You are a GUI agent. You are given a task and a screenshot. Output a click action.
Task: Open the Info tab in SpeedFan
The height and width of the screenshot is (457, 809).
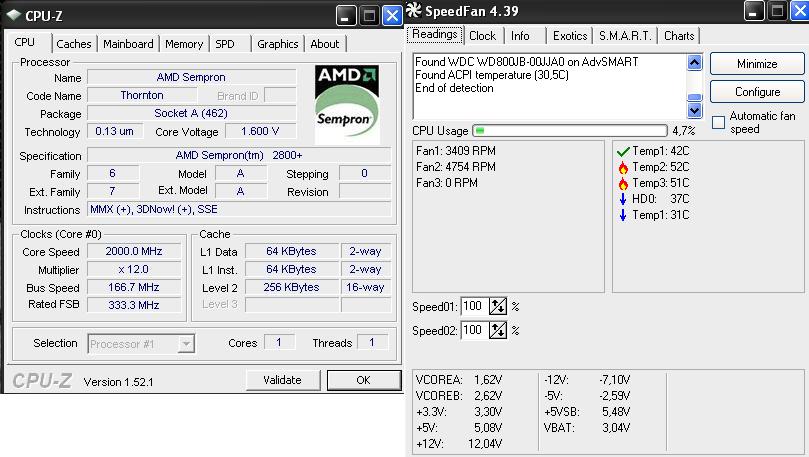(520, 36)
